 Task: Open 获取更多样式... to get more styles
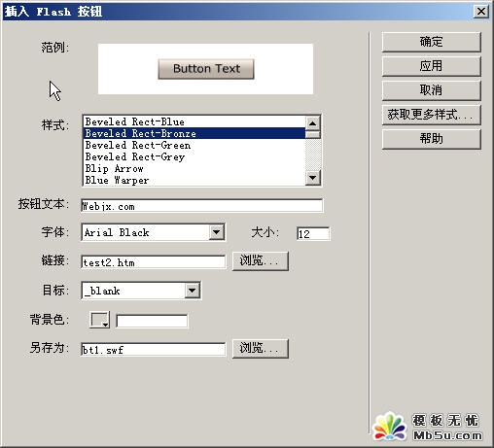pos(431,115)
